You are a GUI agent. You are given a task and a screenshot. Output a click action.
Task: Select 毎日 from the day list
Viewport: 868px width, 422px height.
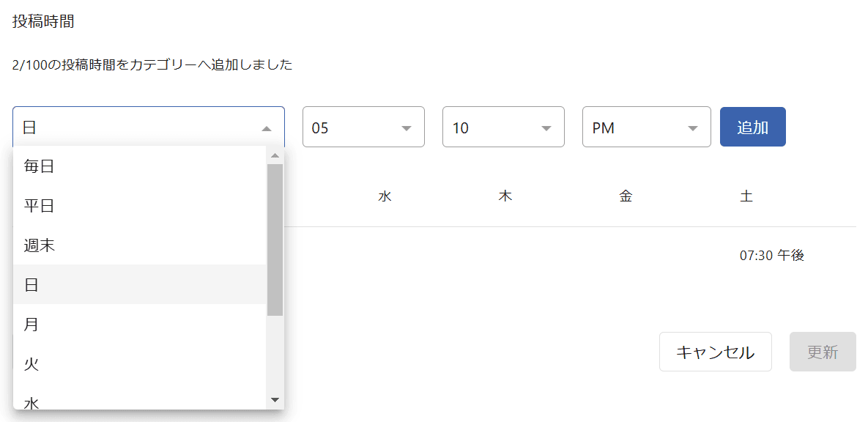point(139,166)
